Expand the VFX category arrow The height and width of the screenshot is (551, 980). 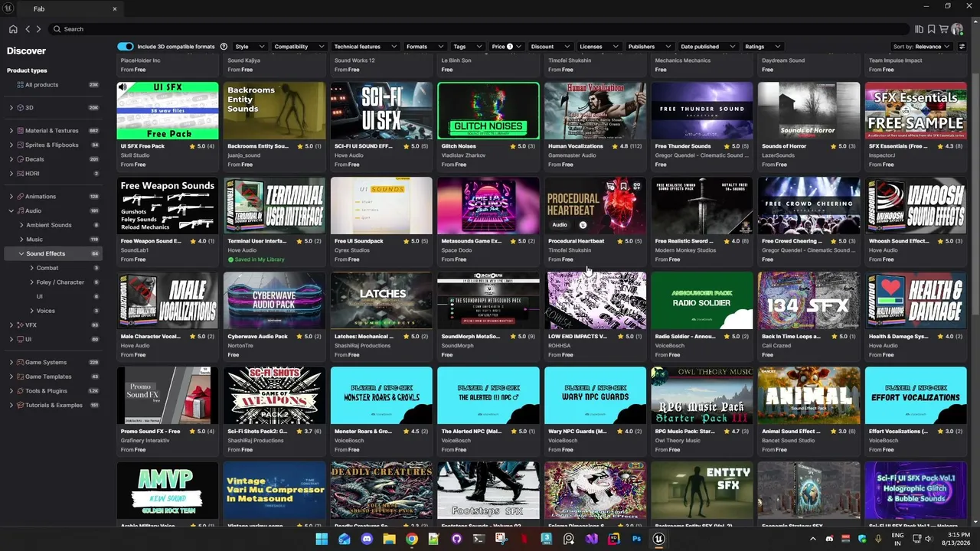[x=11, y=325]
